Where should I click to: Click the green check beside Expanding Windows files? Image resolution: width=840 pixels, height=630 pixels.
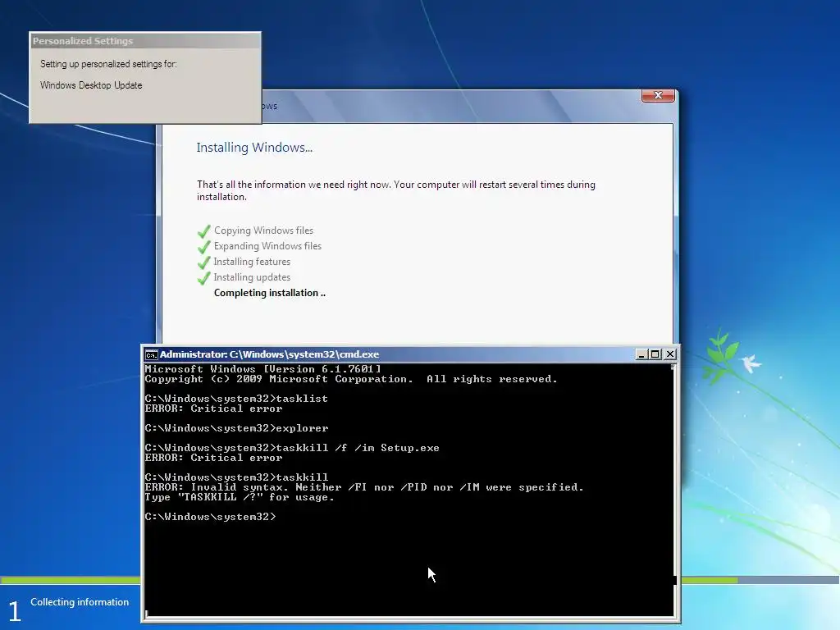204,247
